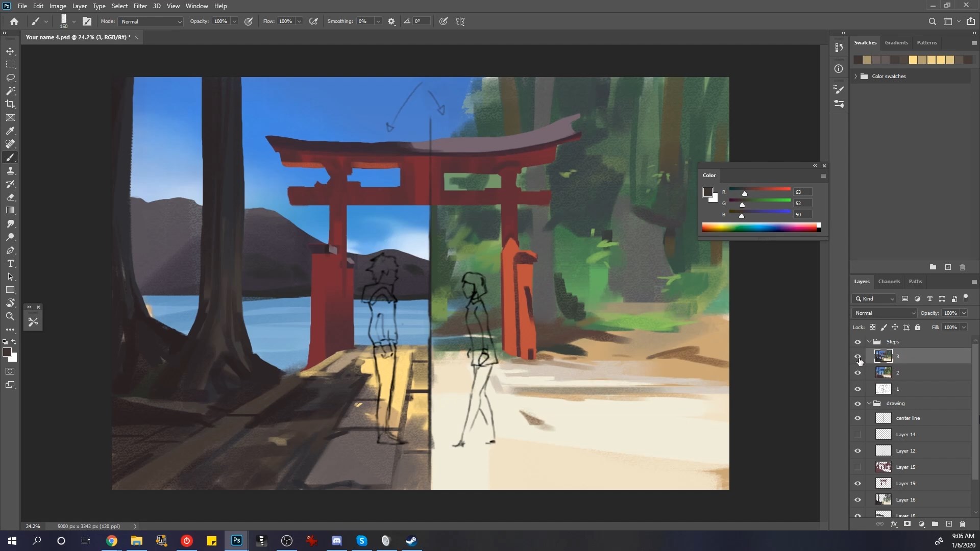Expand the Color swatches folder
Viewport: 980px width, 551px height.
pos(855,77)
